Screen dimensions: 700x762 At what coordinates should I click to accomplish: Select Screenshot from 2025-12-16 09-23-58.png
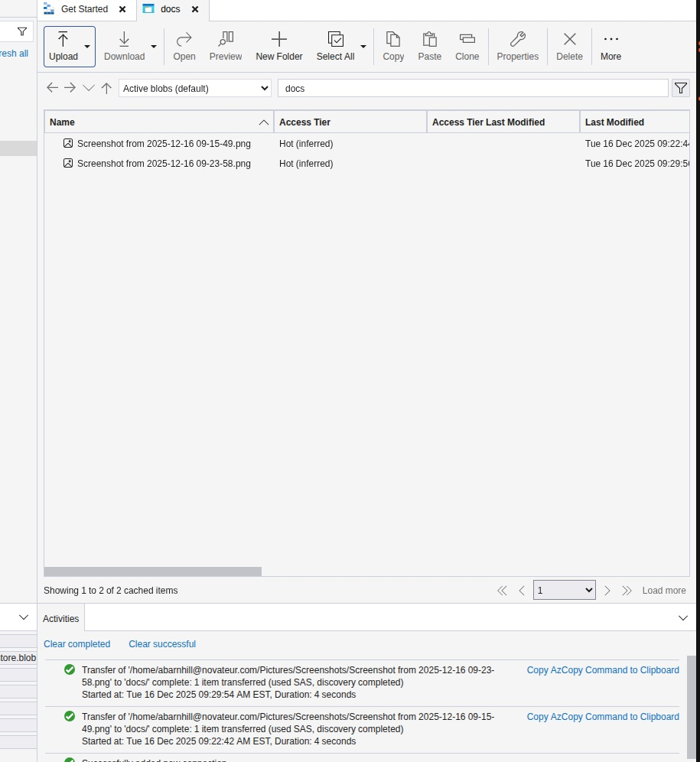pyautogui.click(x=164, y=164)
